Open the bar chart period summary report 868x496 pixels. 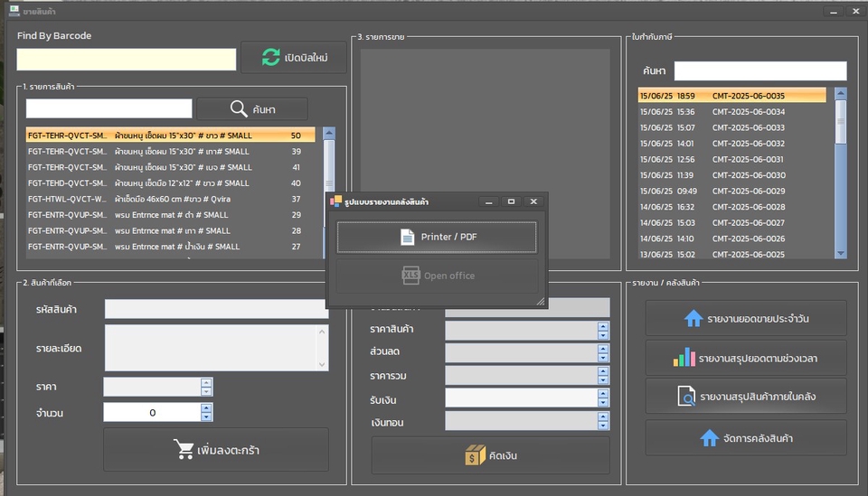pyautogui.click(x=684, y=358)
